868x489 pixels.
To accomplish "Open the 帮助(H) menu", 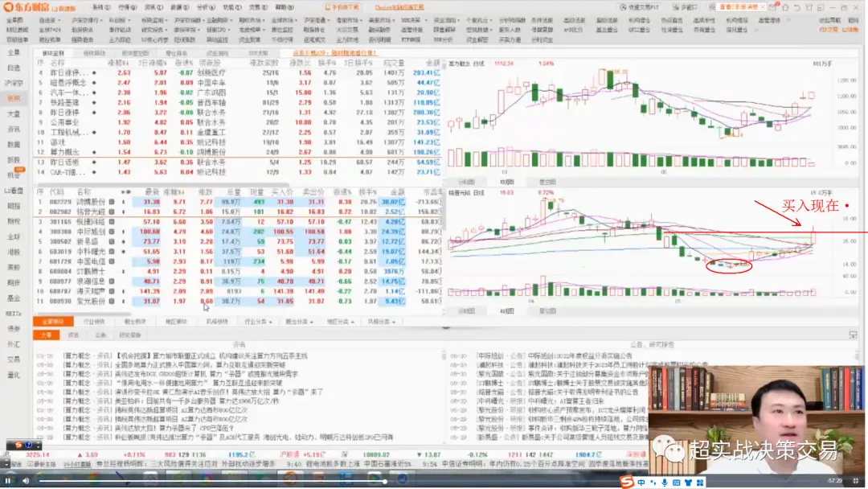I will tap(285, 7).
